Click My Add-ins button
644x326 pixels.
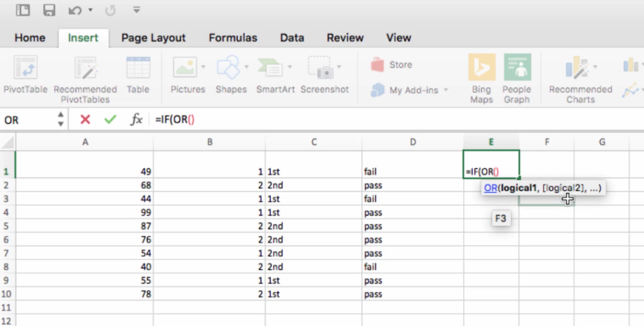(404, 90)
